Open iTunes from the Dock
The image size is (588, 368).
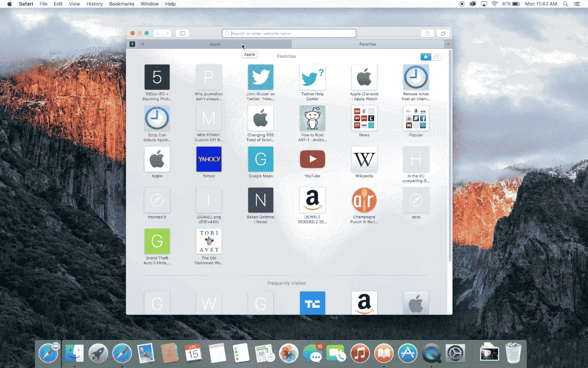click(x=360, y=353)
